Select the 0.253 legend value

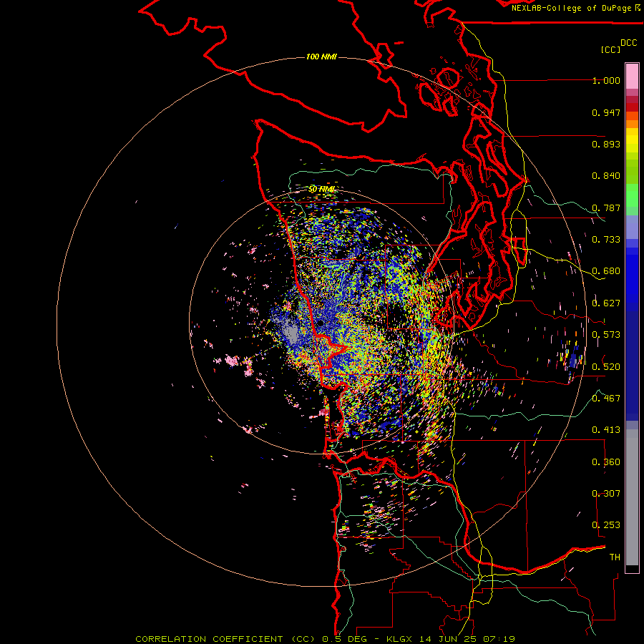click(606, 525)
